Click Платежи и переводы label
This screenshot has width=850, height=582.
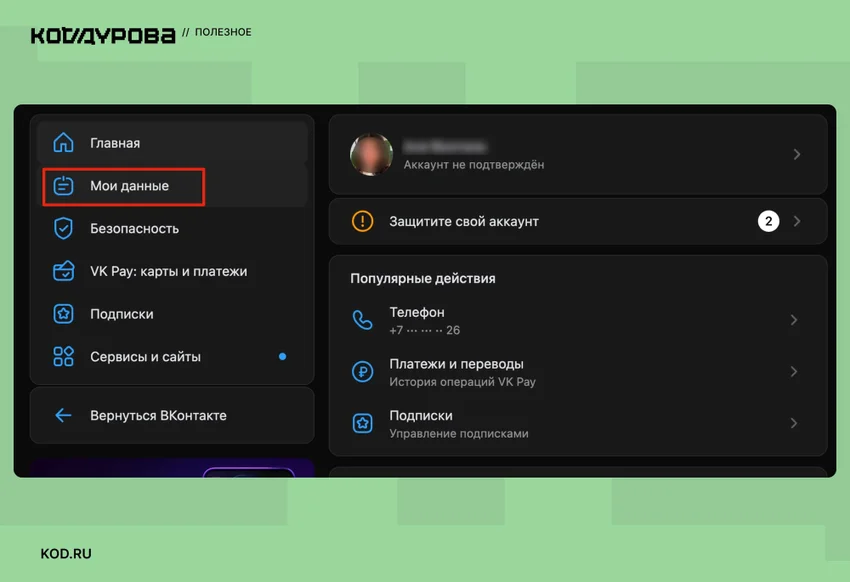(x=456, y=364)
